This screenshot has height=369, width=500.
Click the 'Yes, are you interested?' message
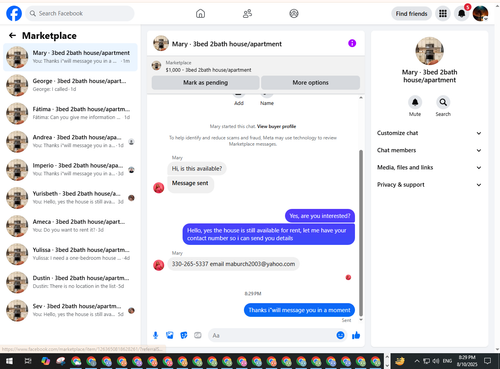click(320, 216)
